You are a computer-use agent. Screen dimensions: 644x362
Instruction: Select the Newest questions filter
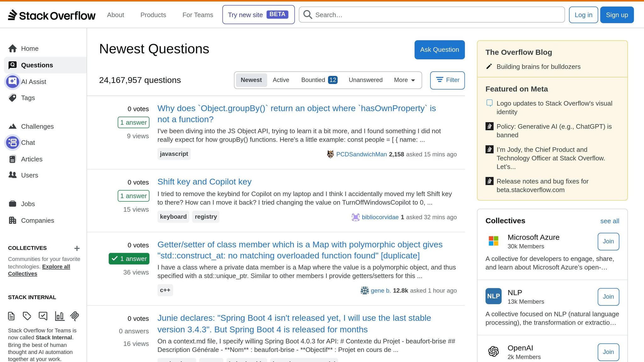[x=251, y=80]
